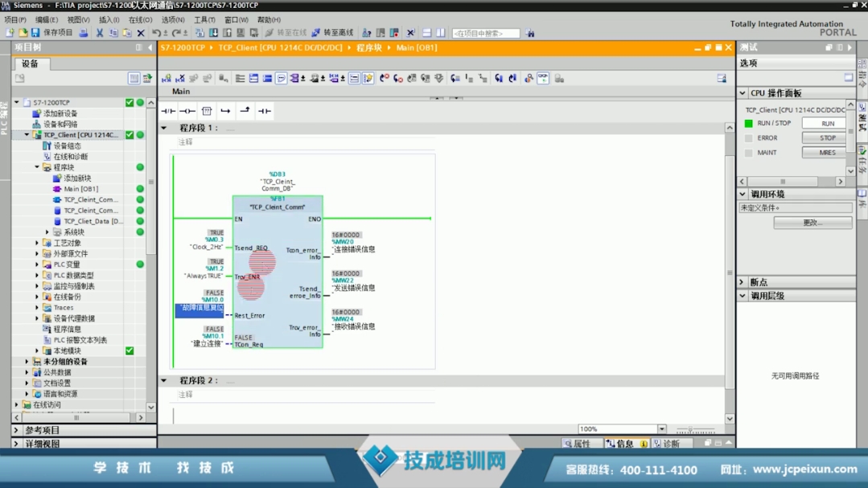Collapse the TCP_Client CPU node
Image resolution: width=868 pixels, height=488 pixels.
point(27,134)
